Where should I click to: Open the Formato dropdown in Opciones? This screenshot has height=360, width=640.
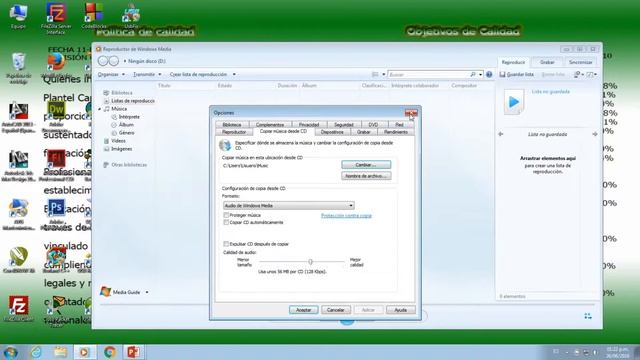point(289,206)
